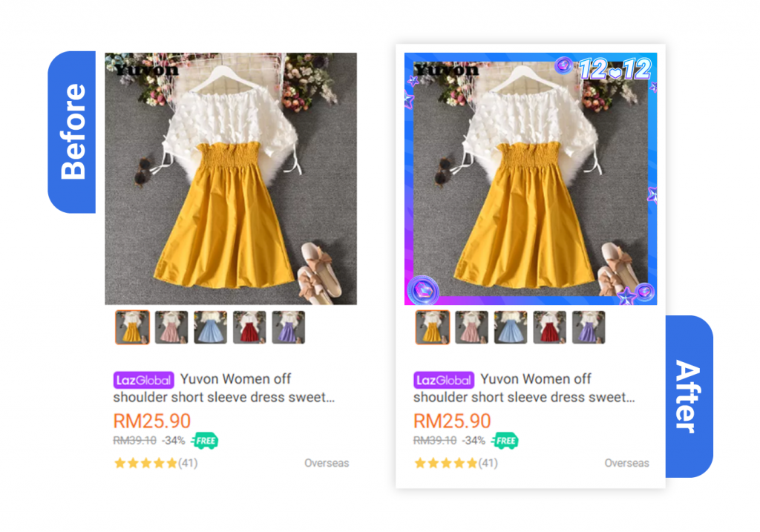Screen dimensions: 760x532
Task: Click -34% discount in Before card
Action: (x=173, y=441)
